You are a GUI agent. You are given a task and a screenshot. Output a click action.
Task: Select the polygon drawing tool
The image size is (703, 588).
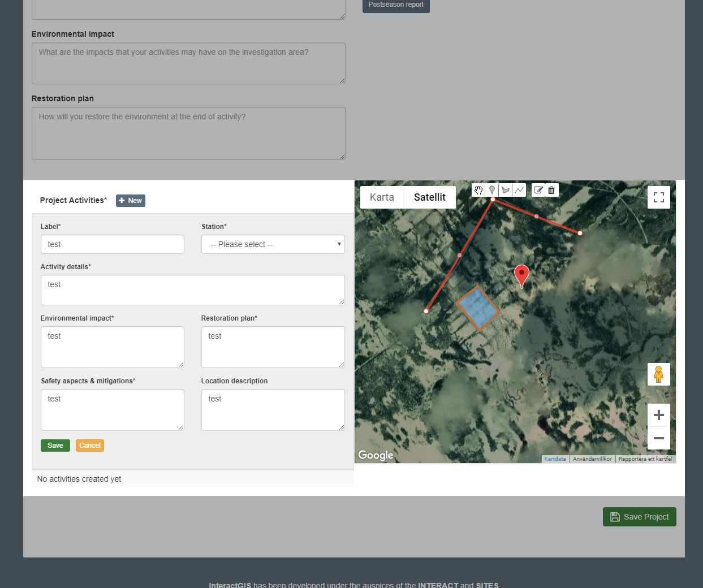(x=506, y=190)
